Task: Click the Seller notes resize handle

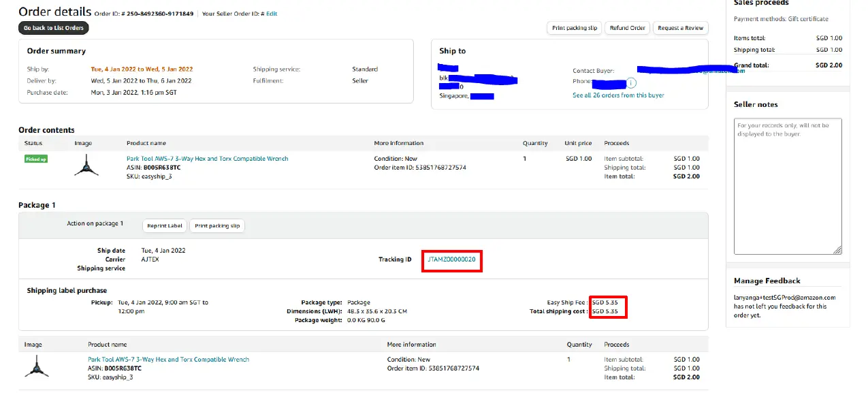Action: [837, 250]
